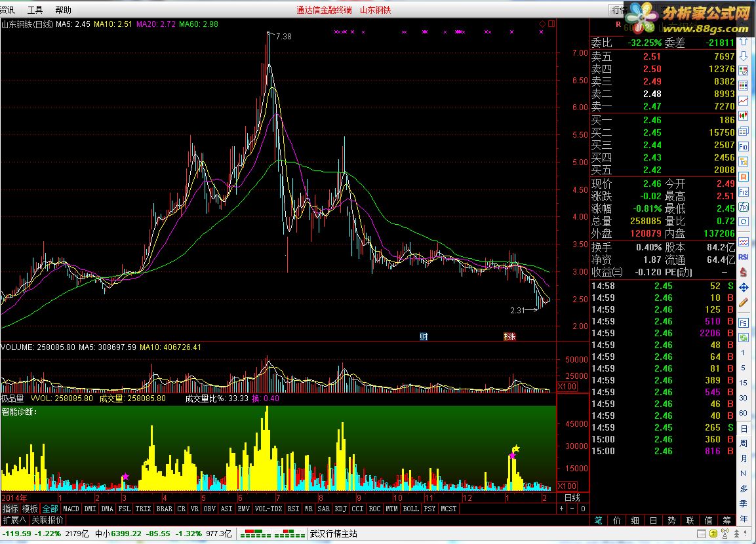The height and width of the screenshot is (544, 756).
Task: Switch to the candlestick chart icon
Action: point(744,115)
